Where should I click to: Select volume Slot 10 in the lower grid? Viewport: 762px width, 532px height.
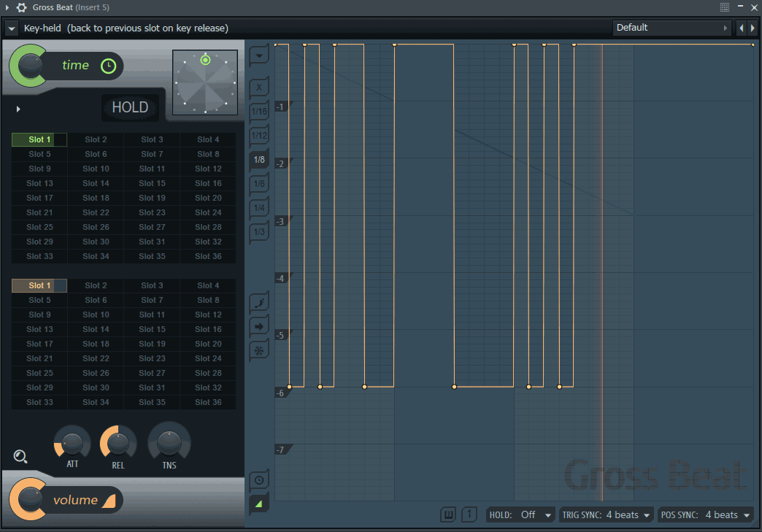pyautogui.click(x=96, y=315)
